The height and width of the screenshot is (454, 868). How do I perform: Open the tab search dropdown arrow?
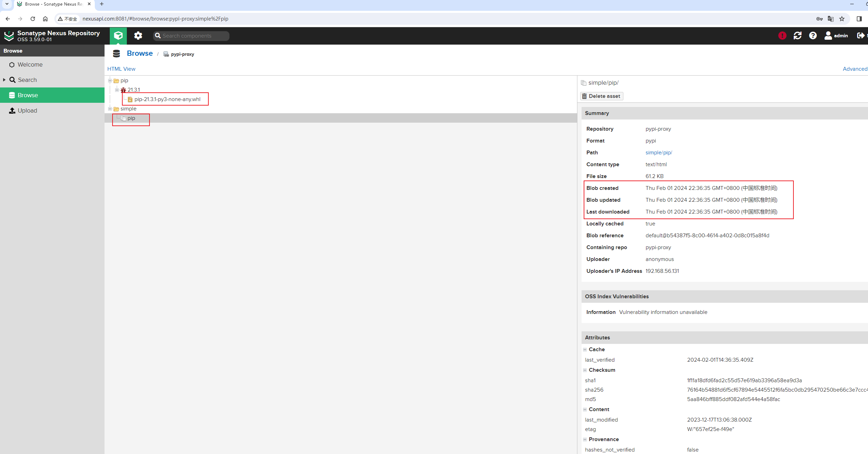(x=7, y=4)
